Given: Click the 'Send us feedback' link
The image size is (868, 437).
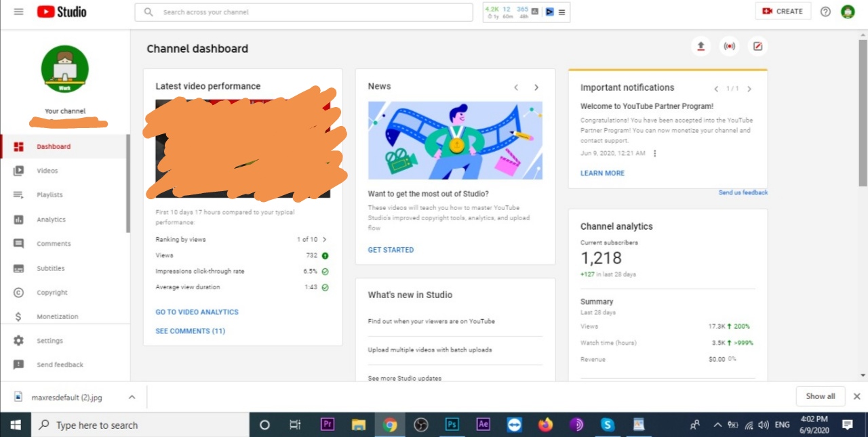Looking at the screenshot, I should pos(743,193).
